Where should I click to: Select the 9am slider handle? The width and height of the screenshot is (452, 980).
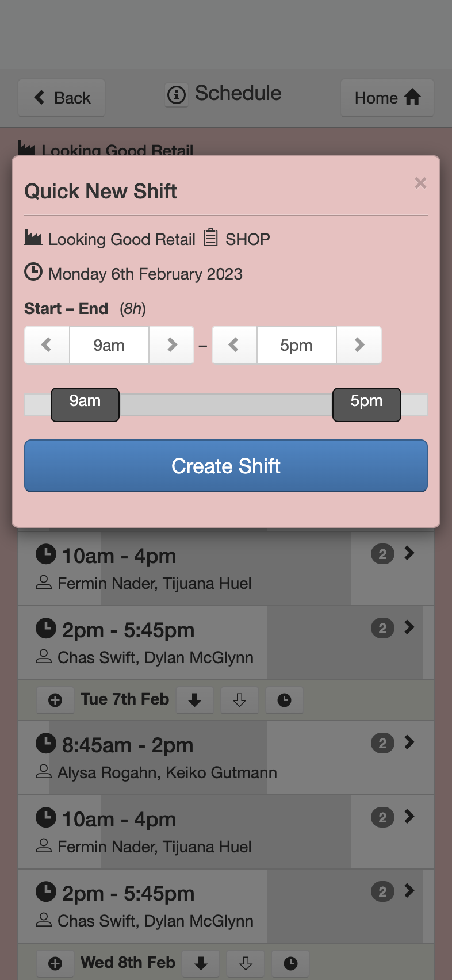85,405
